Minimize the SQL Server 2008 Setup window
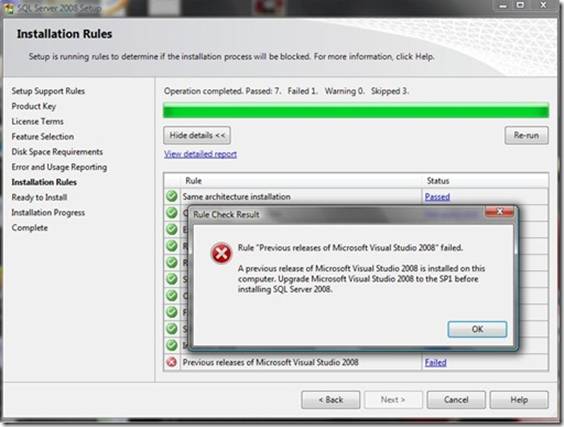 [503, 6]
